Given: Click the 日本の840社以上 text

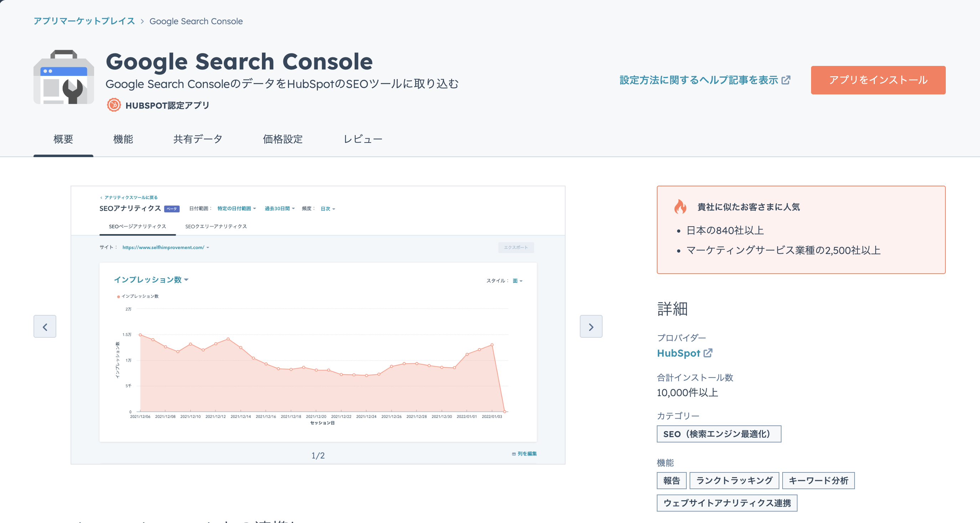Looking at the screenshot, I should (x=725, y=231).
